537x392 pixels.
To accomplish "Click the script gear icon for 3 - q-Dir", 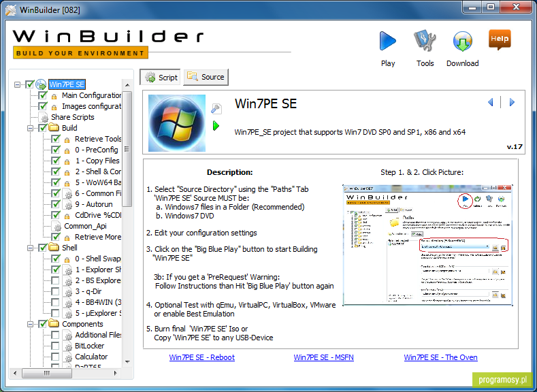I will 67,291.
